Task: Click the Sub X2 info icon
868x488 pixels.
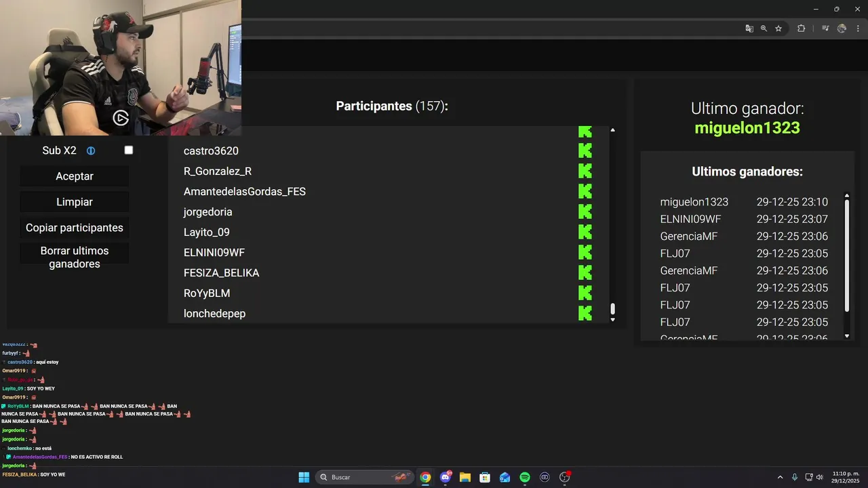Action: [91, 150]
